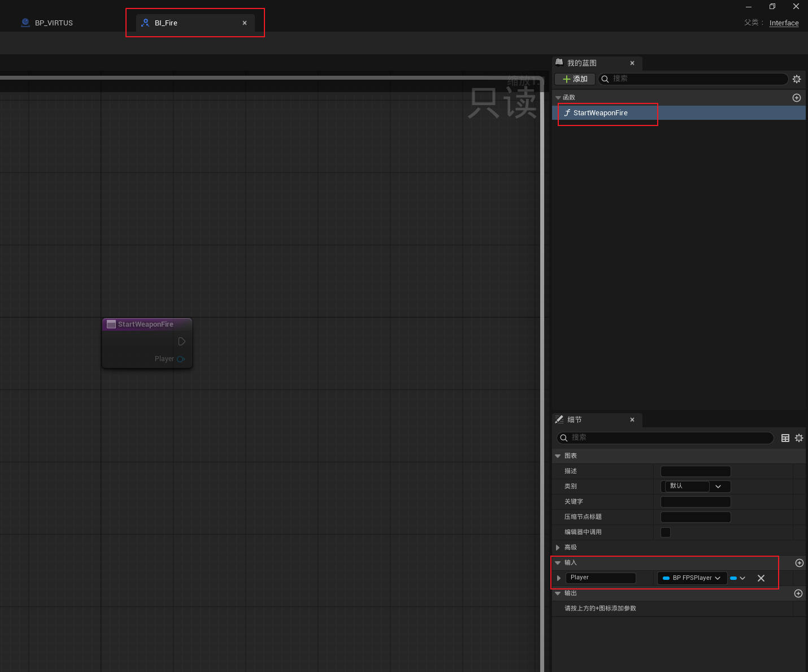Toggle the Call In Editor (编辑器中调用) checkbox
Screen dimensions: 808x672
tap(666, 532)
